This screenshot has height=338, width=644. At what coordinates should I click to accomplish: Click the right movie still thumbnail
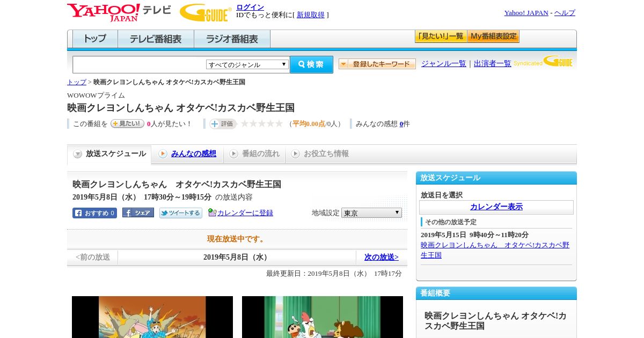click(323, 317)
